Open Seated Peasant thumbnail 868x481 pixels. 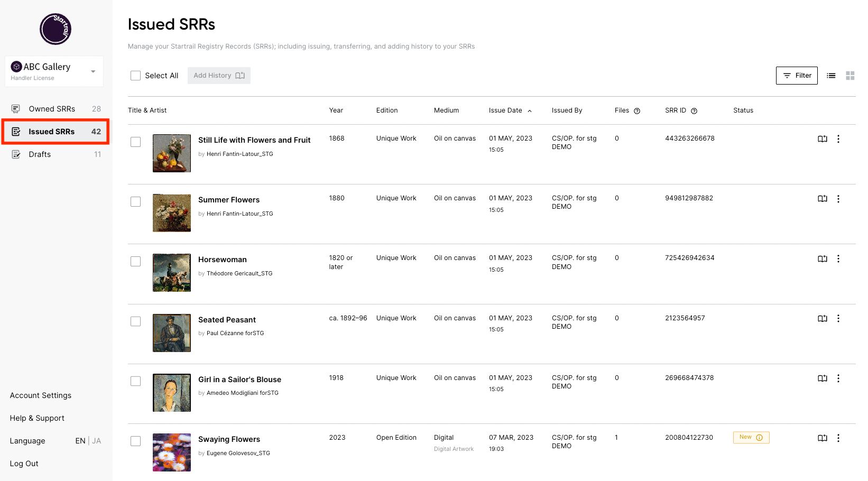172,333
